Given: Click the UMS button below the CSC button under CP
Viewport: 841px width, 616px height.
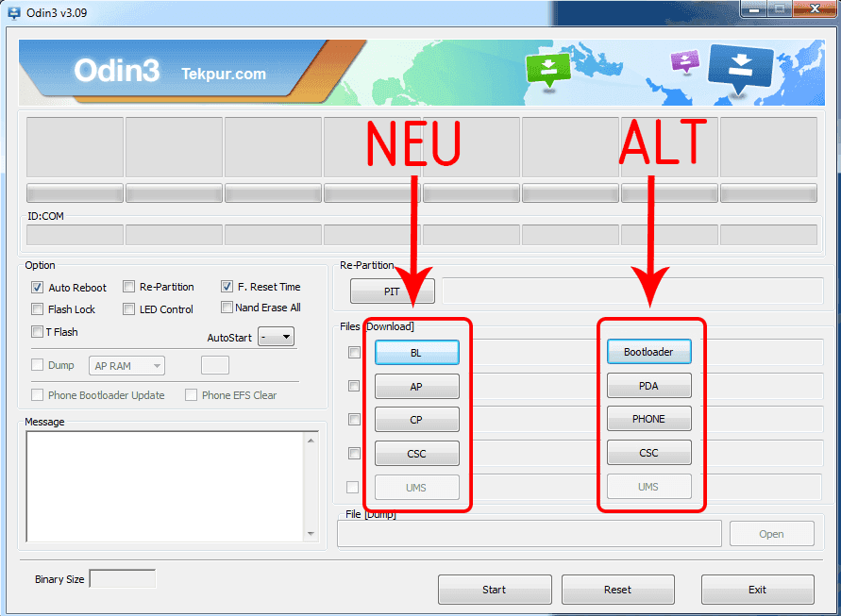Looking at the screenshot, I should (x=417, y=488).
